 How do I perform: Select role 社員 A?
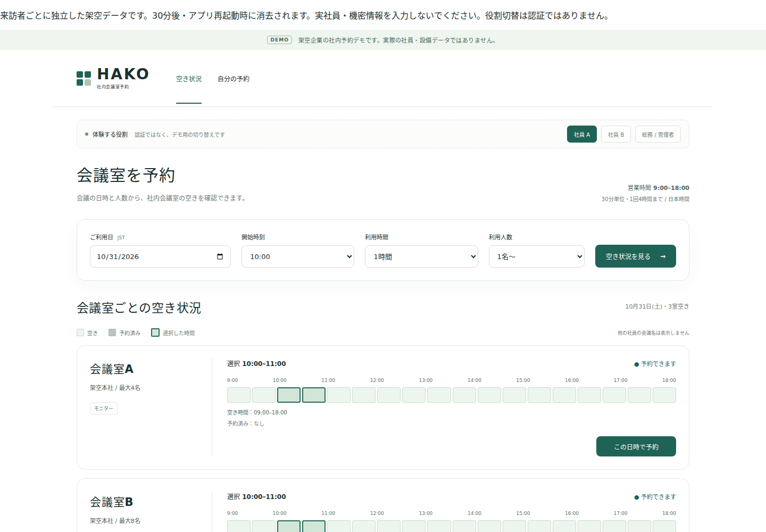[582, 134]
